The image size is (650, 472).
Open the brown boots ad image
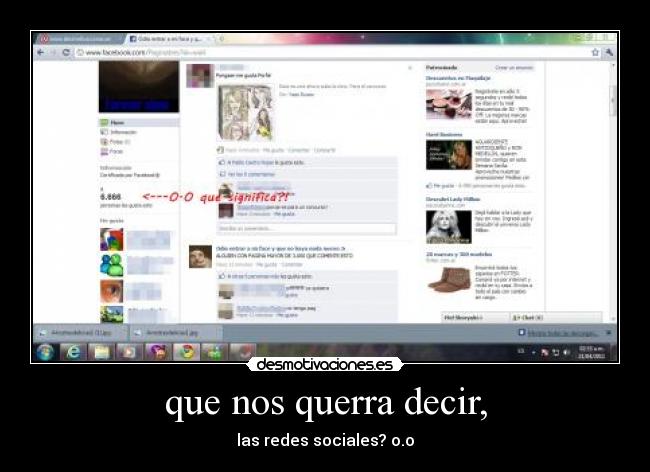449,279
